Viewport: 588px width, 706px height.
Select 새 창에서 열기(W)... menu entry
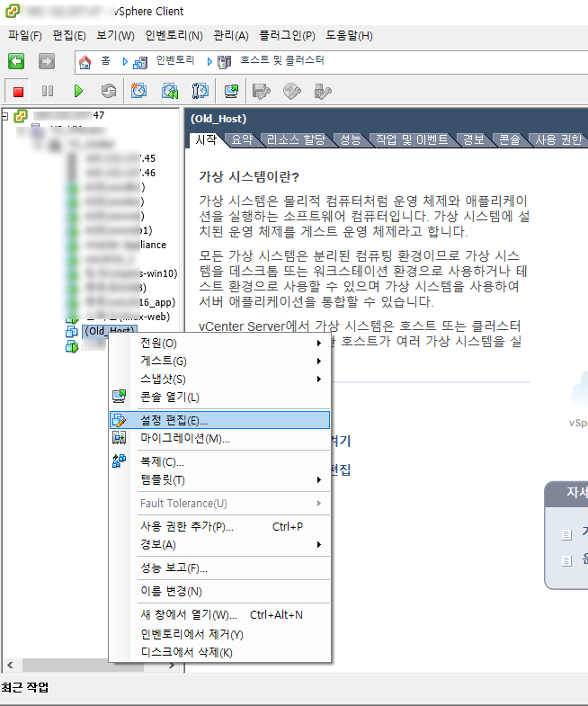[x=219, y=614]
